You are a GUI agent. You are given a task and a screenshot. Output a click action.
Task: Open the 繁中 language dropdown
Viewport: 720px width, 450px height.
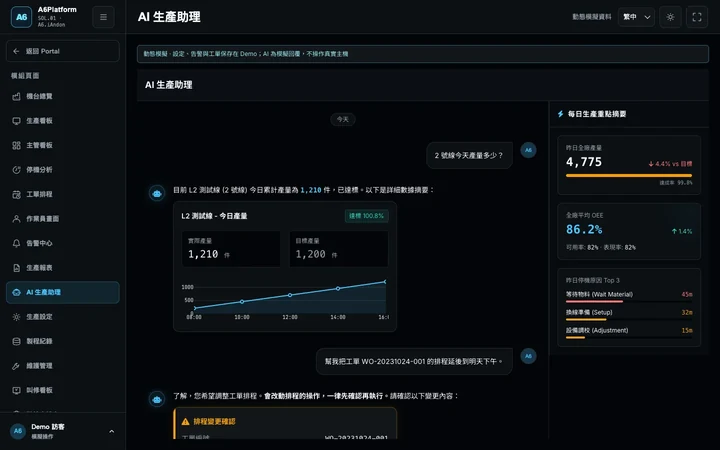636,17
